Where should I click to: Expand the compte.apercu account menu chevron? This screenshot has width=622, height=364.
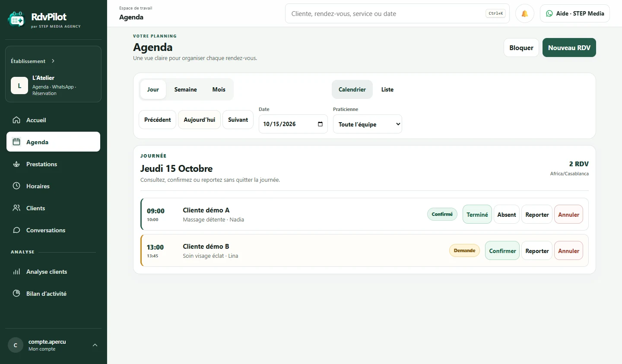click(x=95, y=345)
